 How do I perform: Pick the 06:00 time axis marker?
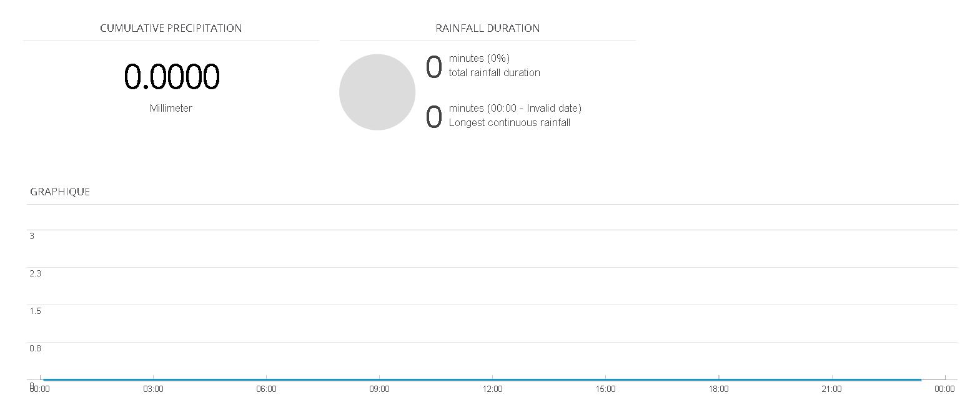coord(266,389)
